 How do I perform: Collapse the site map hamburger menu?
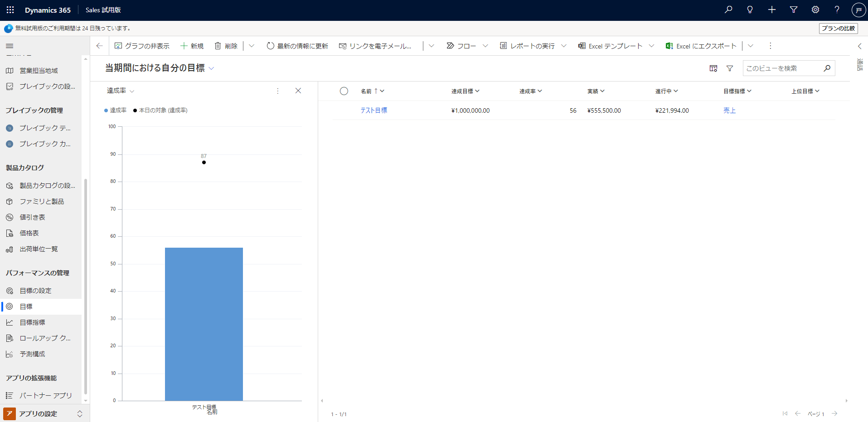(10, 46)
